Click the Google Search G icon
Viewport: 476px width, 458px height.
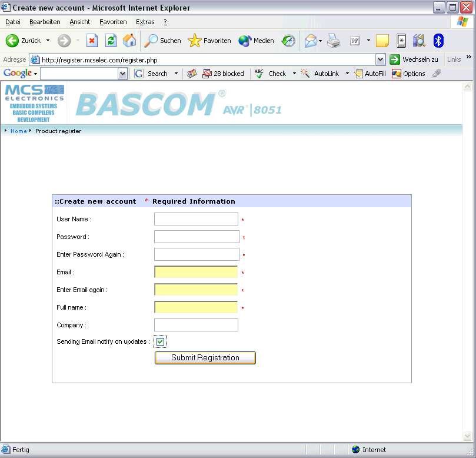139,74
